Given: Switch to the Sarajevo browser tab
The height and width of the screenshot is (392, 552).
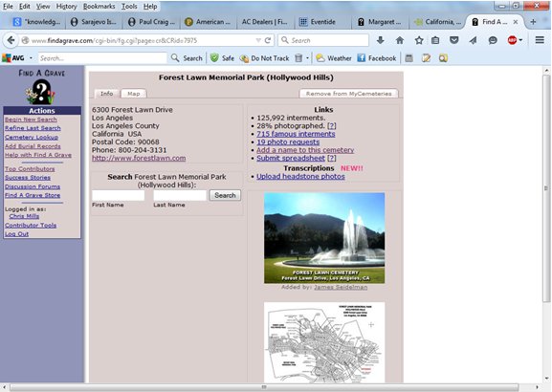Looking at the screenshot, I should point(94,22).
